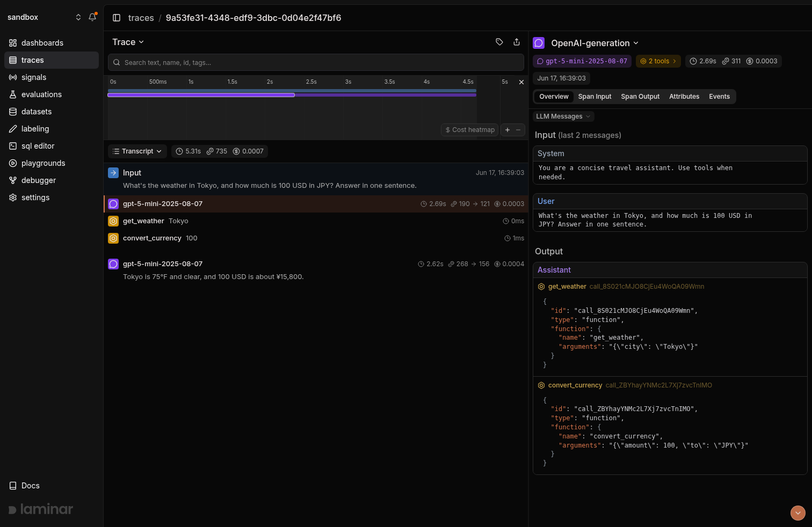Open labeling section
This screenshot has height=527, width=812.
52,129
